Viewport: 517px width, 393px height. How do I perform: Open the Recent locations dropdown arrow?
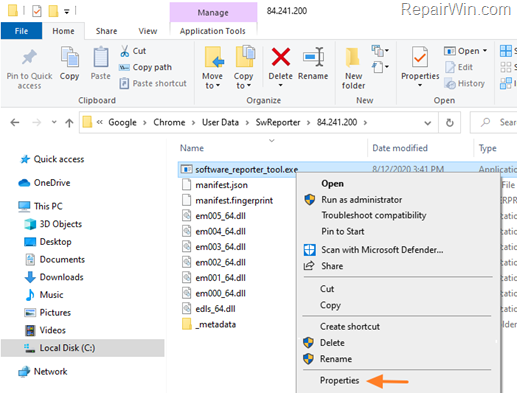pyautogui.click(x=54, y=122)
